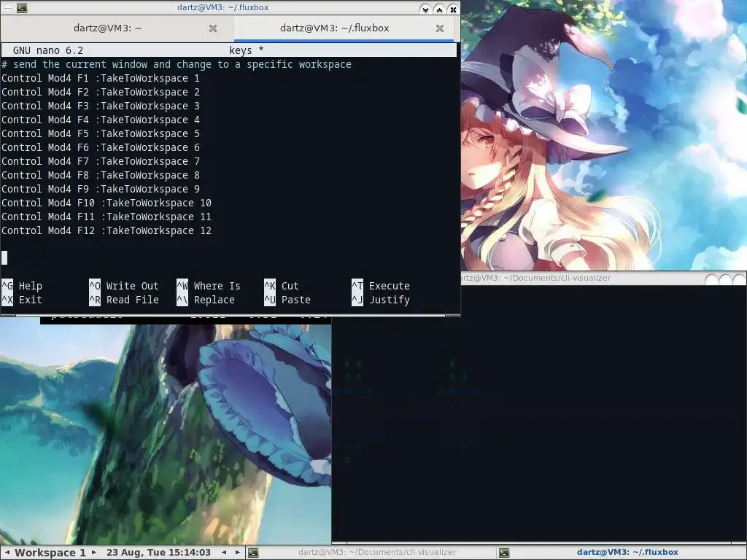Click the ^X Exit shortcut in nano
The image size is (747, 560).
[x=22, y=300]
